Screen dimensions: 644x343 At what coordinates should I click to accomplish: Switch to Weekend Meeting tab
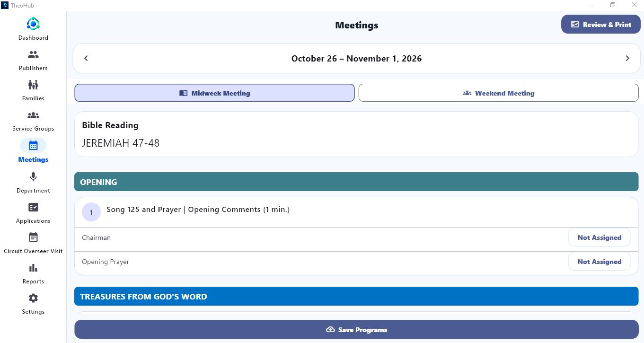(498, 93)
